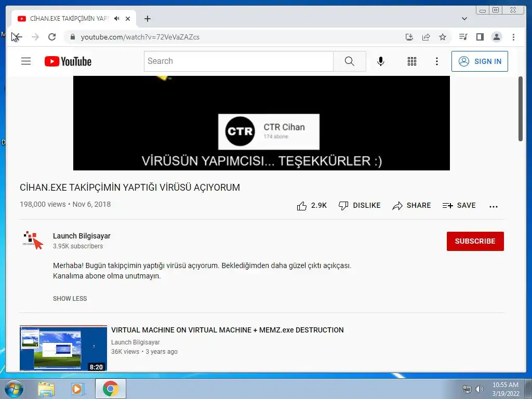The image size is (532, 399).
Task: View site info via padlock icon
Action: pyautogui.click(x=72, y=37)
